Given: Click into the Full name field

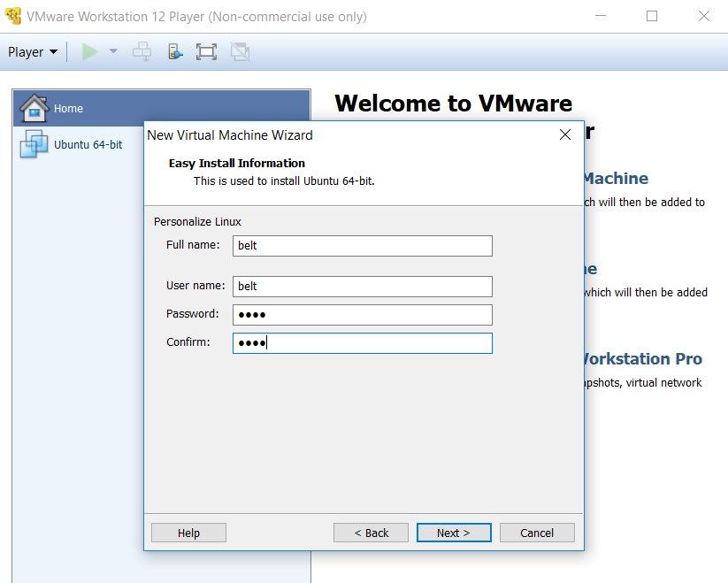Looking at the screenshot, I should (x=362, y=246).
